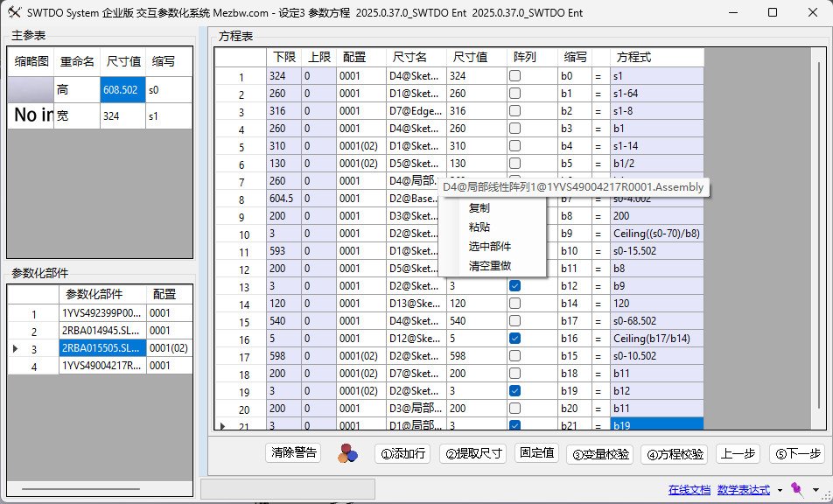Choose 复制 from the context menu
Screen dimensions: 833x504
pyautogui.click(x=479, y=208)
